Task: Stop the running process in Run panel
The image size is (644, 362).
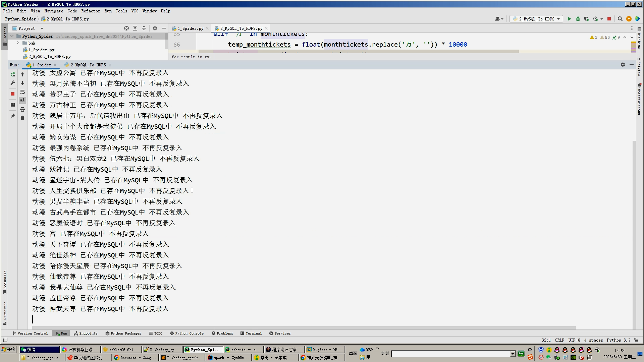Action: (x=13, y=94)
